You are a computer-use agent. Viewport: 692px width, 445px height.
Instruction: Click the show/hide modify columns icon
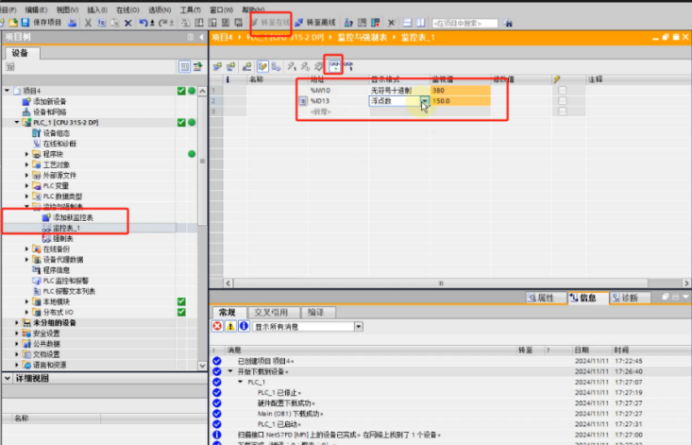tap(263, 67)
